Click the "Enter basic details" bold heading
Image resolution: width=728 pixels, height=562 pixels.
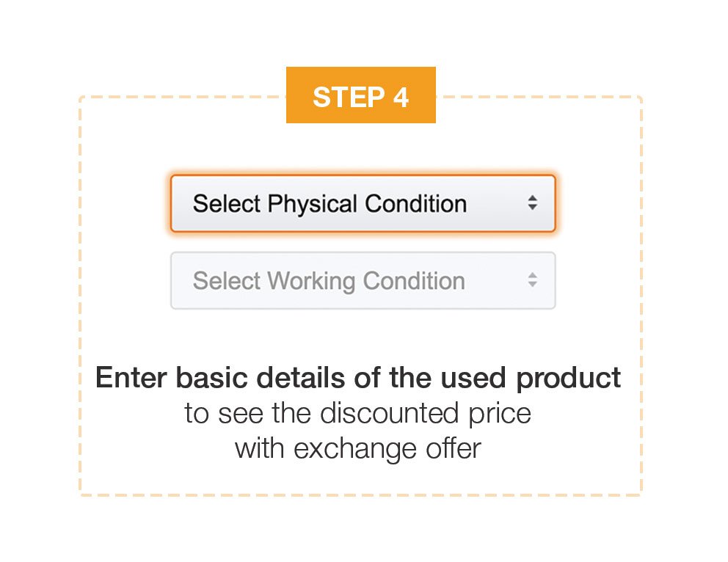click(x=358, y=379)
